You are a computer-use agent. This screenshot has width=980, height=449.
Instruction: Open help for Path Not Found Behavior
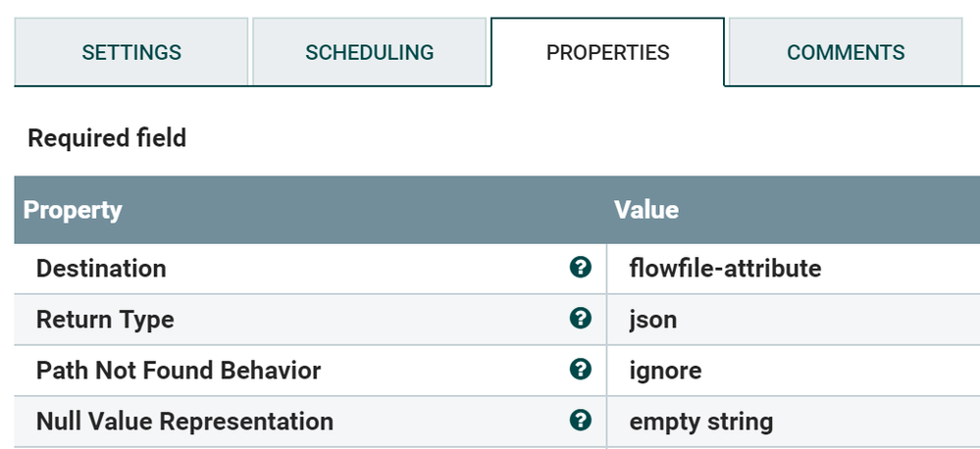(580, 370)
